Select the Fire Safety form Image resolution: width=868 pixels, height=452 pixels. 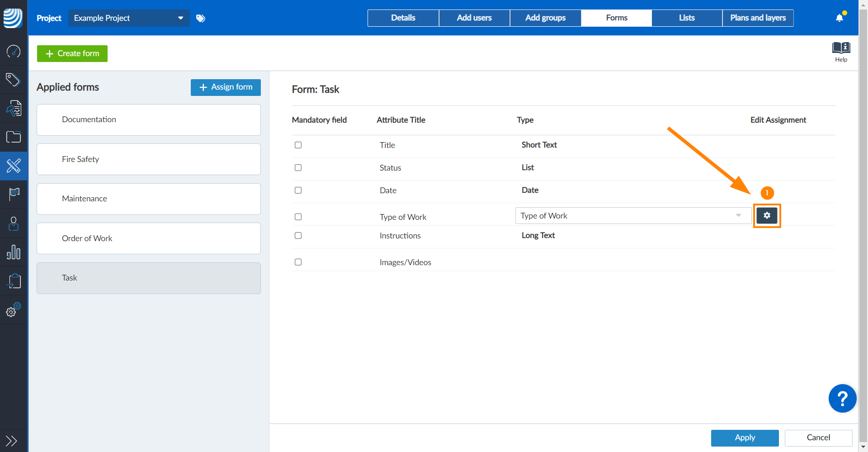point(148,159)
